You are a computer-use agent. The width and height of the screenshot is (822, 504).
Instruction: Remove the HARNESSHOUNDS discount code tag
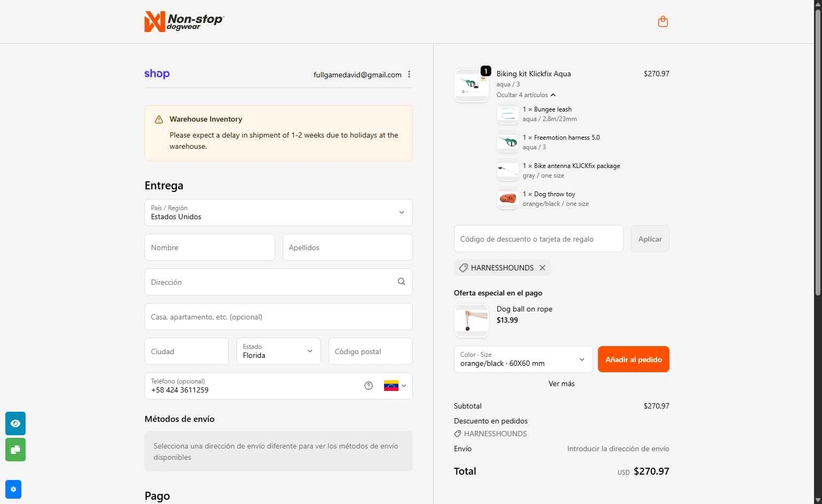click(x=542, y=268)
